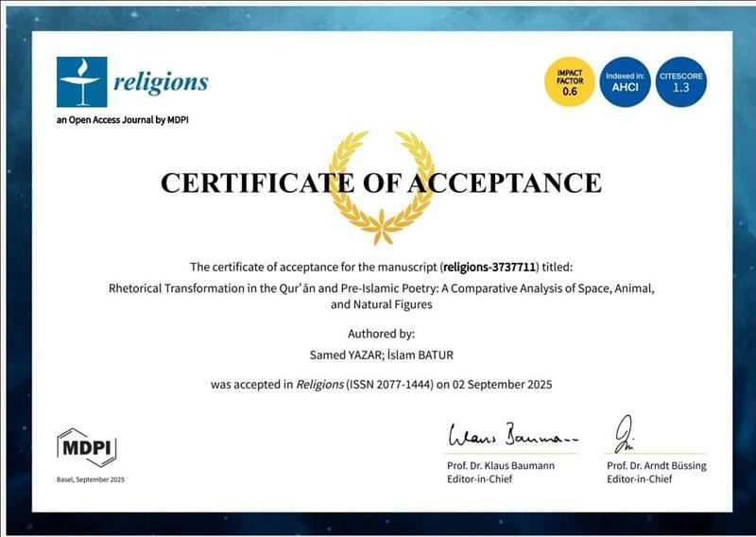Click the name 'Prof. Dr. Klaus Baumann'

[501, 465]
